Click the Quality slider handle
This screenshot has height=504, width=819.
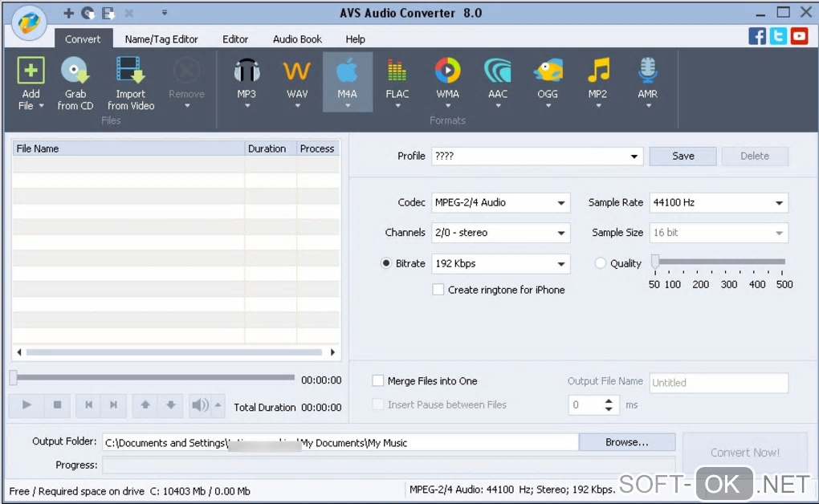click(655, 262)
